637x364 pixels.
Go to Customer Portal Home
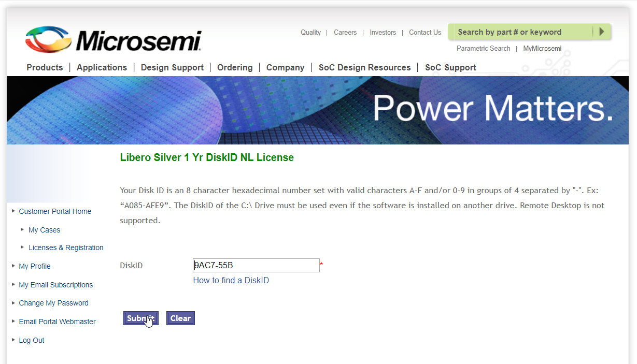tap(55, 211)
